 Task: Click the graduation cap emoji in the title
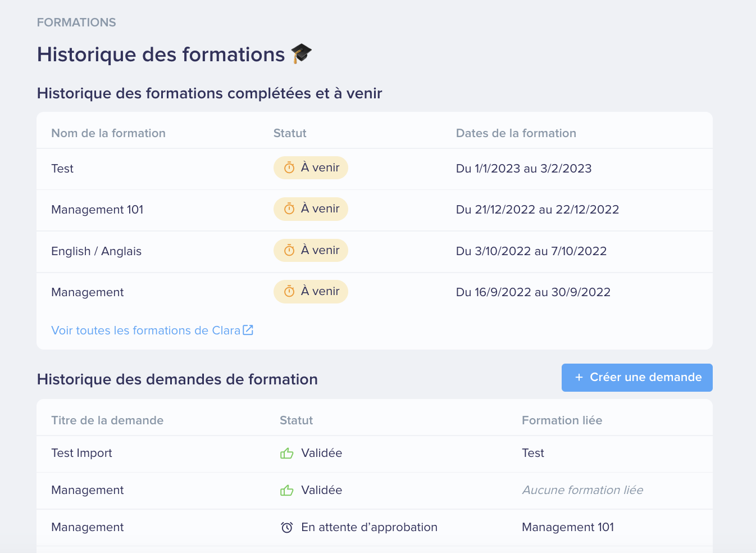(x=301, y=53)
